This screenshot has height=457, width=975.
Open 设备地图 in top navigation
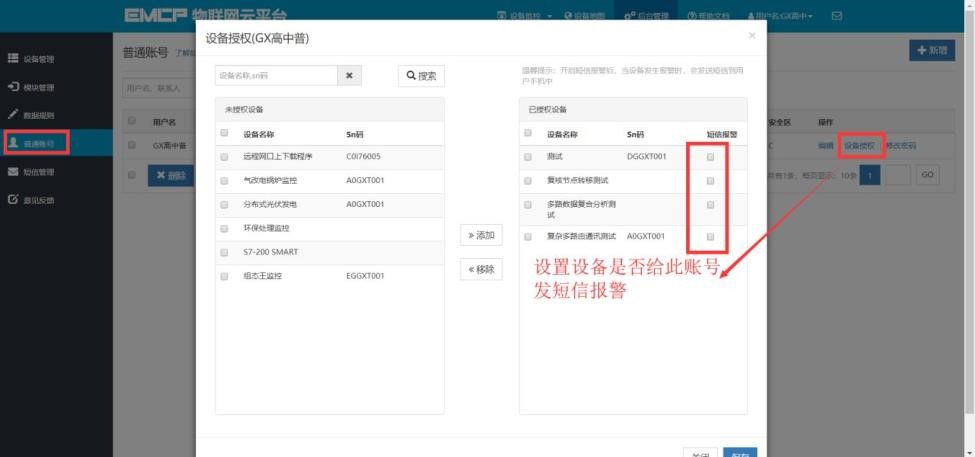tap(584, 16)
